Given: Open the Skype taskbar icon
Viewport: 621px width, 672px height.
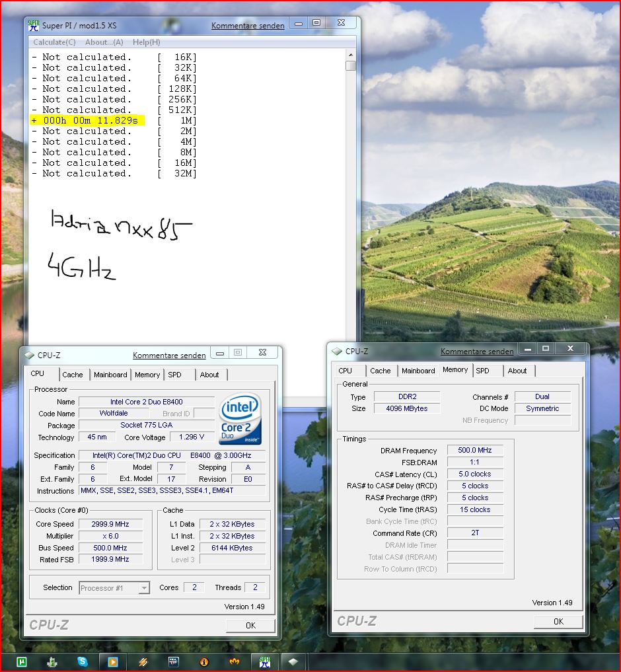Looking at the screenshot, I should tap(83, 661).
